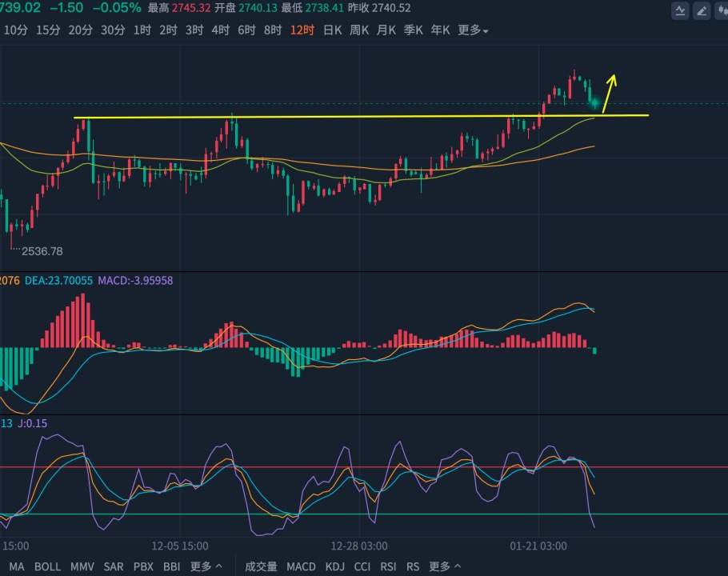Screen dimensions: 728x576
Task: Show 季K quarterly candles
Action: 414,30
